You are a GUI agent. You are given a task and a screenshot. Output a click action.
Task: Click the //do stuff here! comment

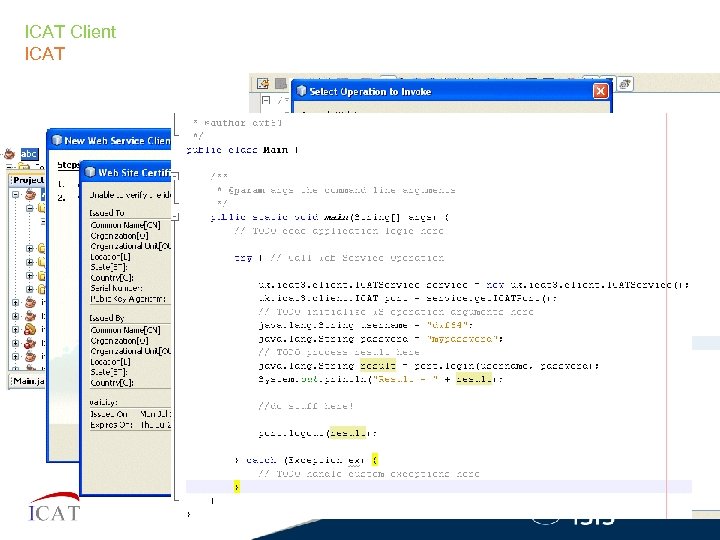pyautogui.click(x=305, y=406)
